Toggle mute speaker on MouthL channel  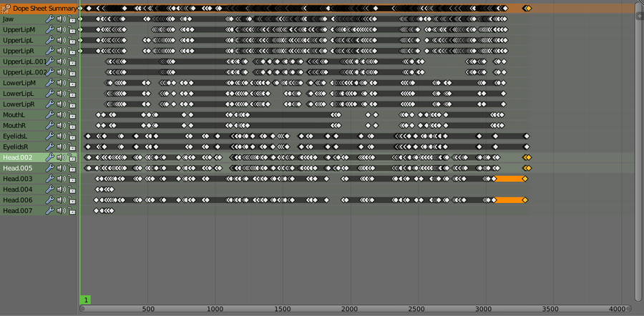pyautogui.click(x=62, y=115)
